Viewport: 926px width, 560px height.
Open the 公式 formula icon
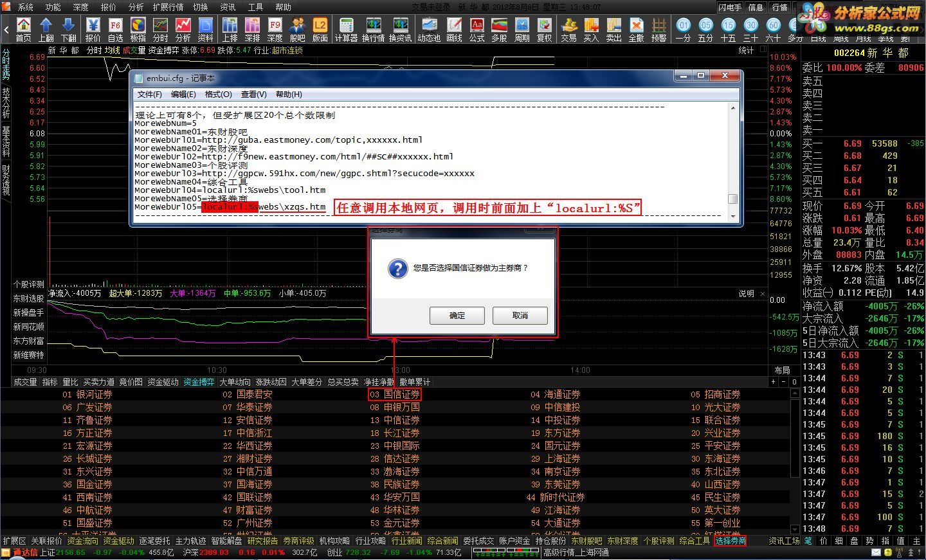[477, 30]
